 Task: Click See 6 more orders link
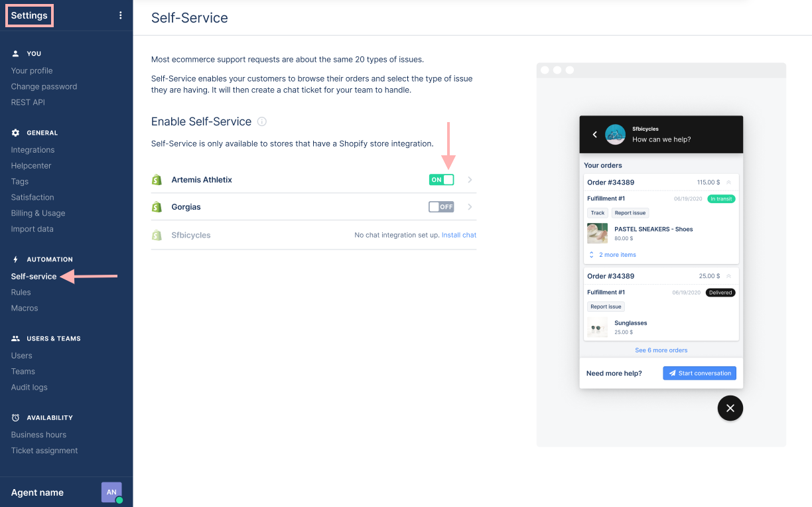[x=661, y=350]
